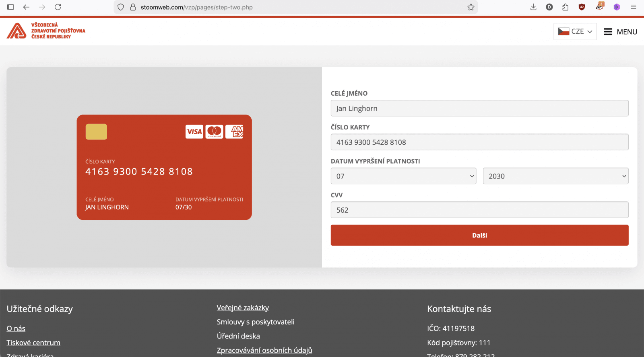Click the VZP logo in the header
This screenshot has height=357, width=644.
(x=46, y=31)
